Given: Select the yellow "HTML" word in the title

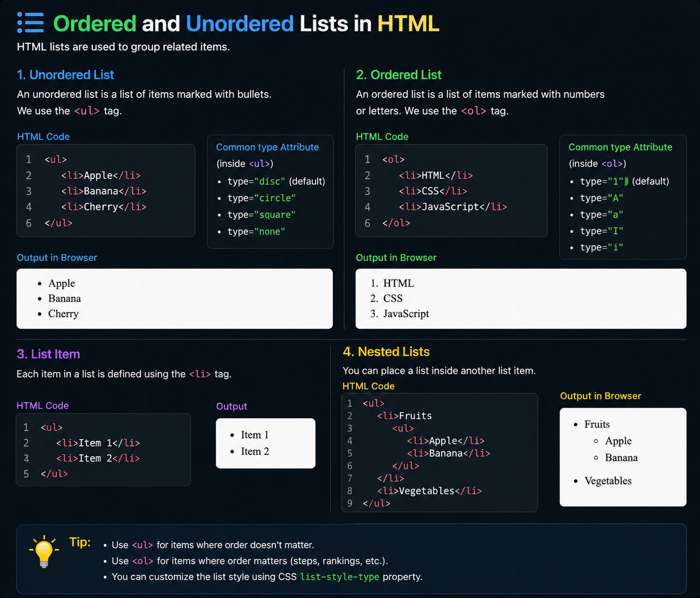Looking at the screenshot, I should [x=408, y=24].
